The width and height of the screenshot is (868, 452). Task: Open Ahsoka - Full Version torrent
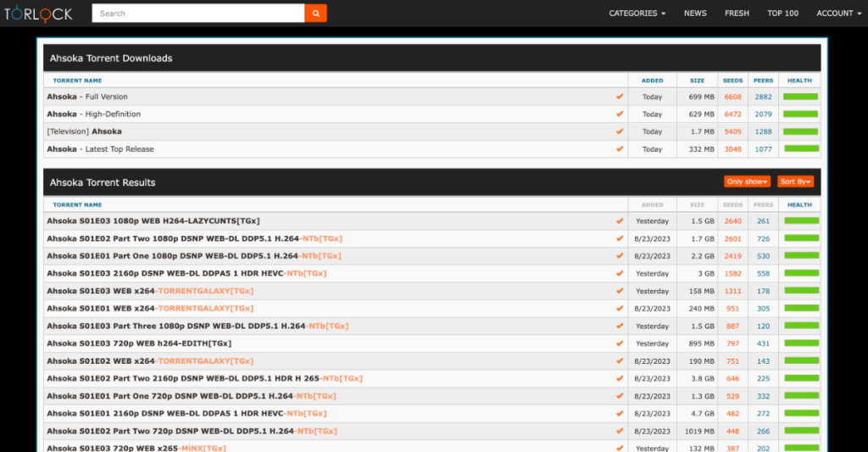pyautogui.click(x=87, y=97)
